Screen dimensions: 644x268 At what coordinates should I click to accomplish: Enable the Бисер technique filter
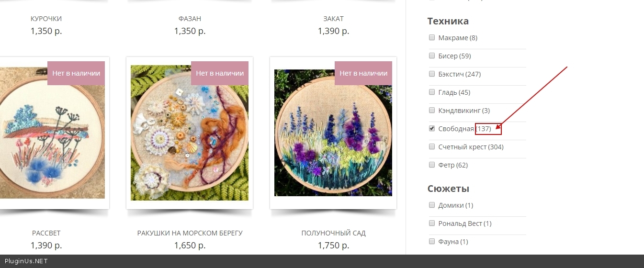[432, 56]
